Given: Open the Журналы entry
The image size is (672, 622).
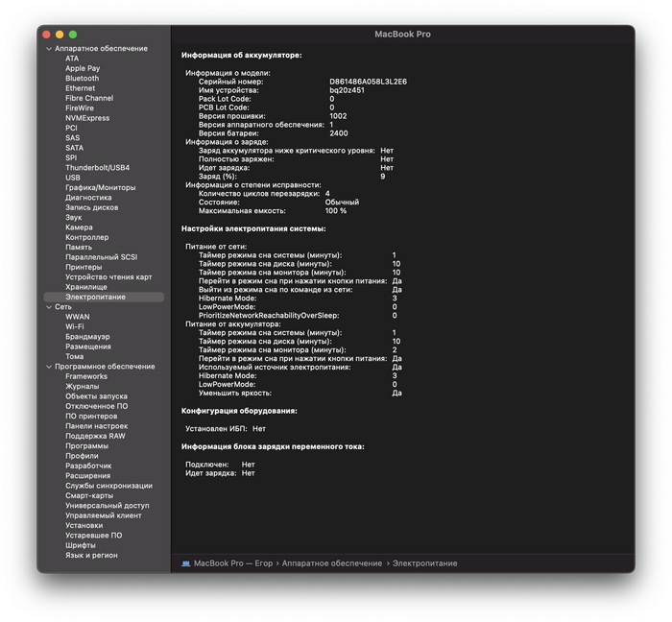Looking at the screenshot, I should [x=82, y=387].
